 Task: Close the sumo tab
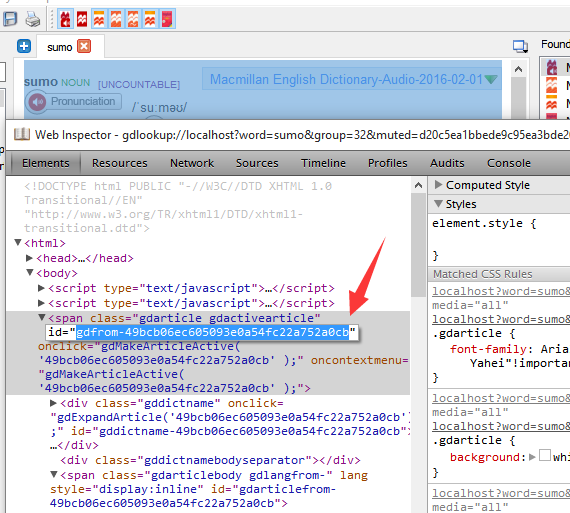[84, 46]
